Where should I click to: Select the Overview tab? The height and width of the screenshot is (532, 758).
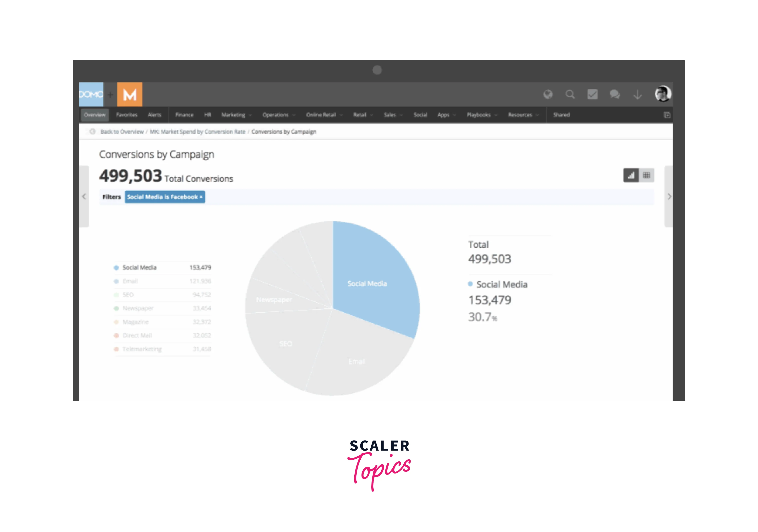pos(95,115)
